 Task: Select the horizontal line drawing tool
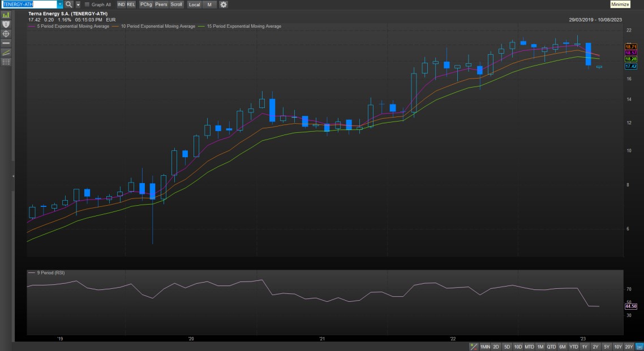tap(6, 43)
